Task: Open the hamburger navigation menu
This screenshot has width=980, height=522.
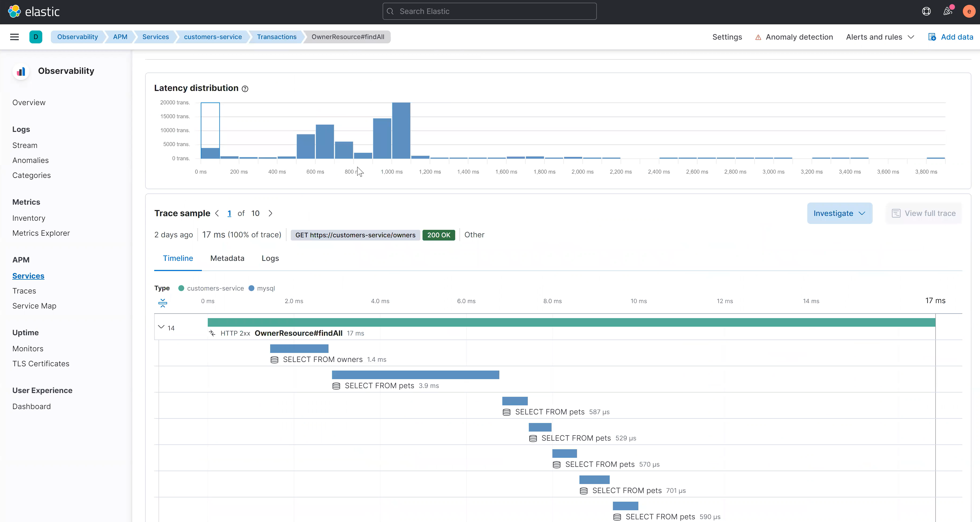Action: point(14,37)
